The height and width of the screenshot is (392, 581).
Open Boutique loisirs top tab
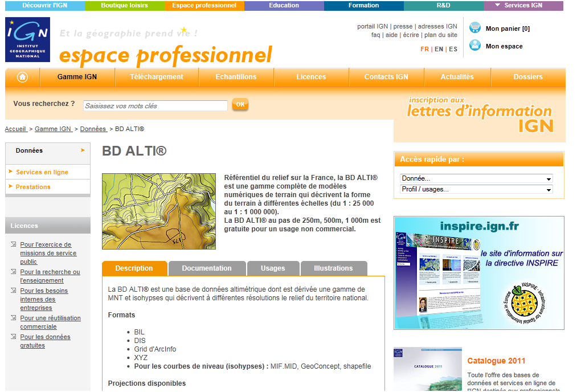(x=125, y=5)
